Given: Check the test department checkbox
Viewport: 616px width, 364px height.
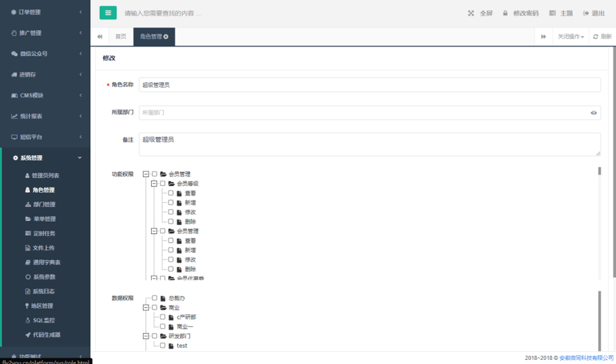Looking at the screenshot, I should 162,346.
